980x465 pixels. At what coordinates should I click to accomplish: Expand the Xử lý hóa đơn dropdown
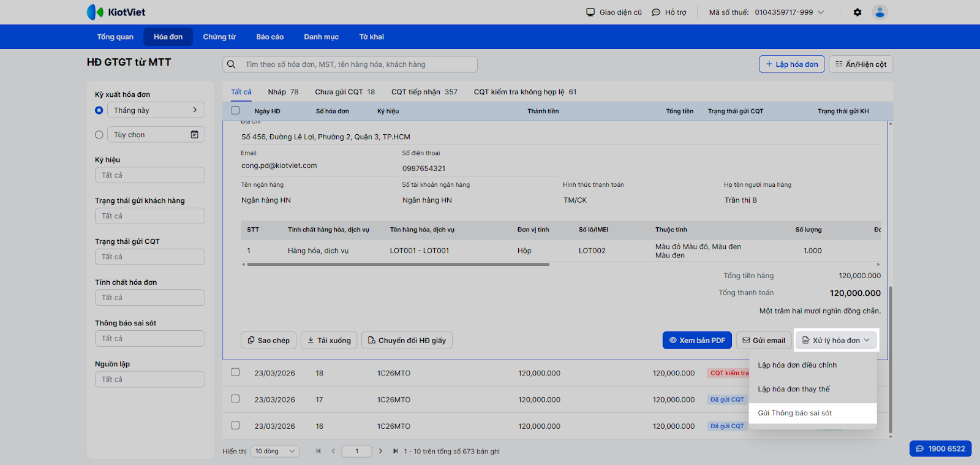(836, 341)
